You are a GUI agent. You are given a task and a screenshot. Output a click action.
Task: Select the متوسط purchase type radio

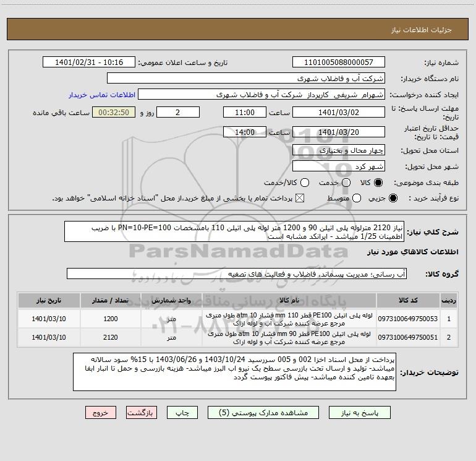(x=357, y=198)
